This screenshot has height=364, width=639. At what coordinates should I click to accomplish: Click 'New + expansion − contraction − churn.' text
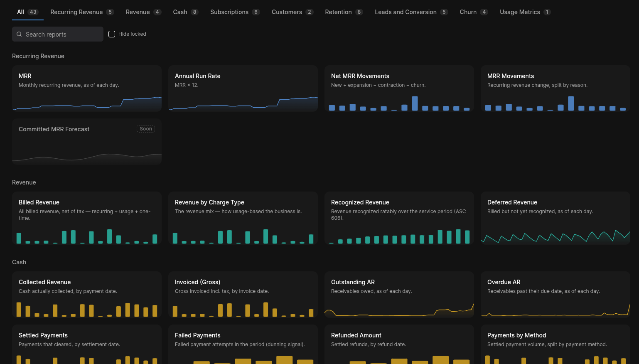point(378,85)
